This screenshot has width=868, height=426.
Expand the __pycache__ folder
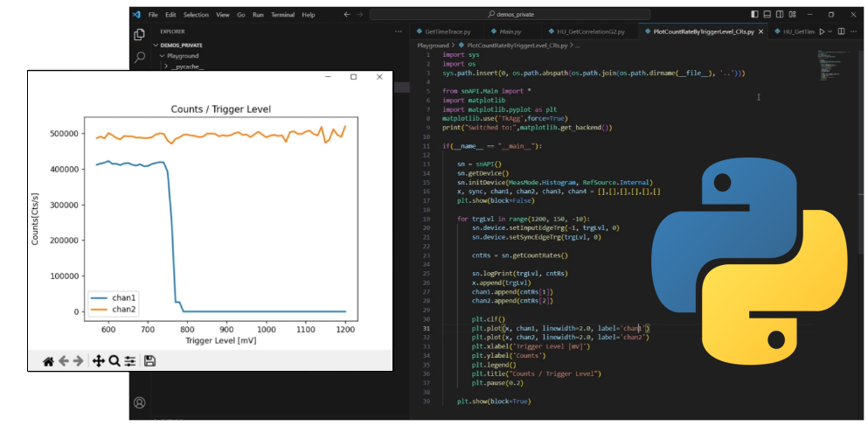[188, 66]
